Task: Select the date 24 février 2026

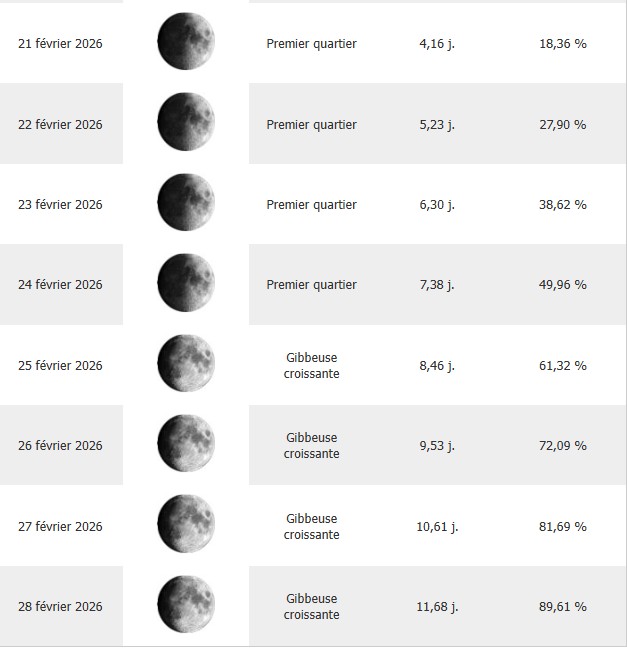Action: coord(61,285)
